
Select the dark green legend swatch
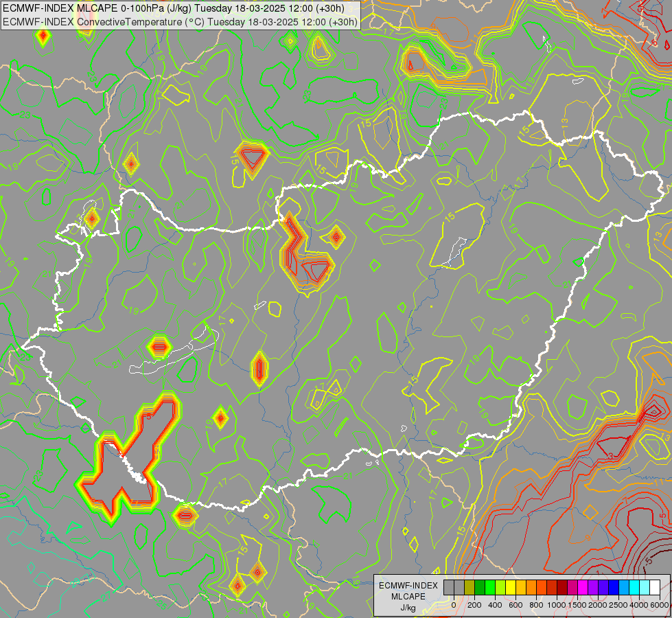tap(480, 587)
